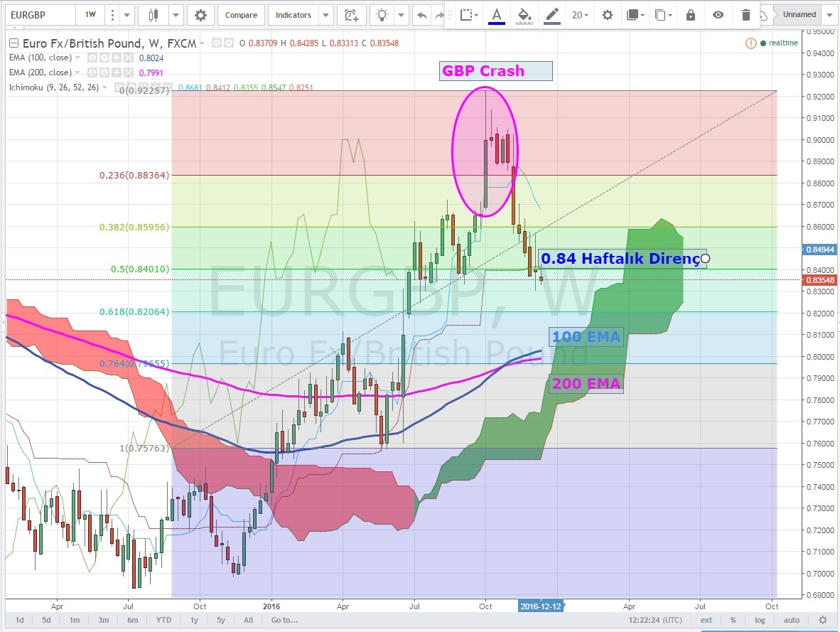Lock the selected drawing object
Screen dimensions: 840x632
691,15
